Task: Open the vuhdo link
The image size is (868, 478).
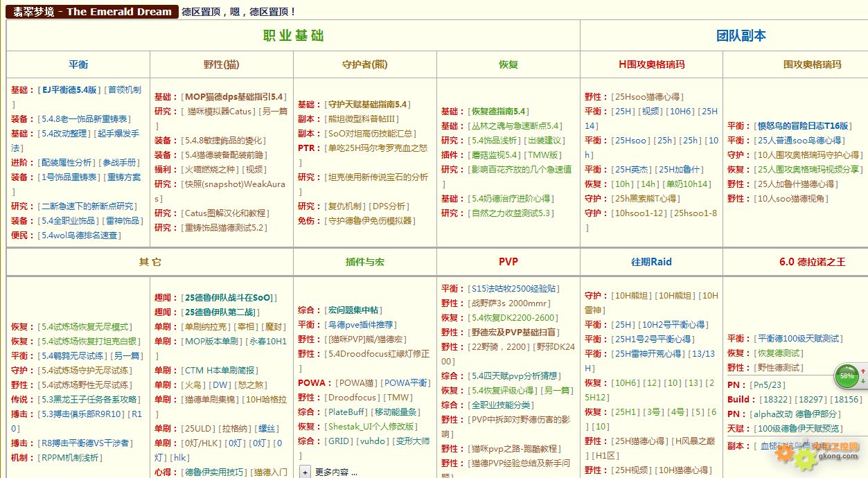Action: click(373, 441)
